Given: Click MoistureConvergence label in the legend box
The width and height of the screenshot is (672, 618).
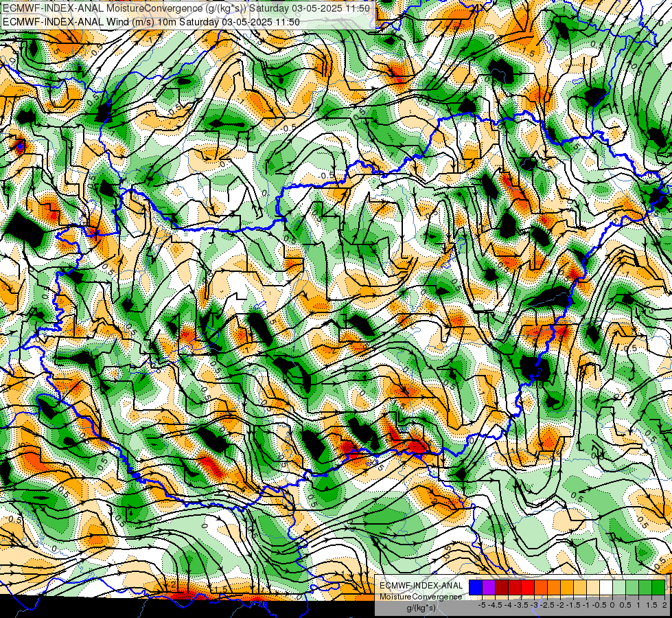Looking at the screenshot, I should pyautogui.click(x=421, y=597).
